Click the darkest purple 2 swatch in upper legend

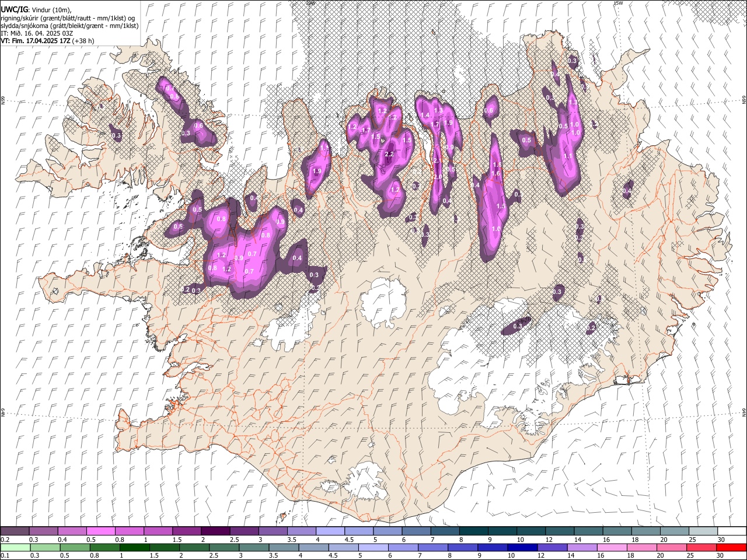(x=215, y=531)
